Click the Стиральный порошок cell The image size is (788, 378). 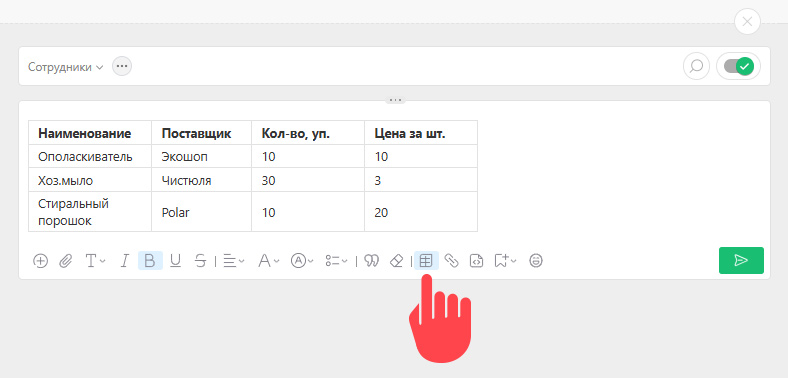(x=90, y=212)
